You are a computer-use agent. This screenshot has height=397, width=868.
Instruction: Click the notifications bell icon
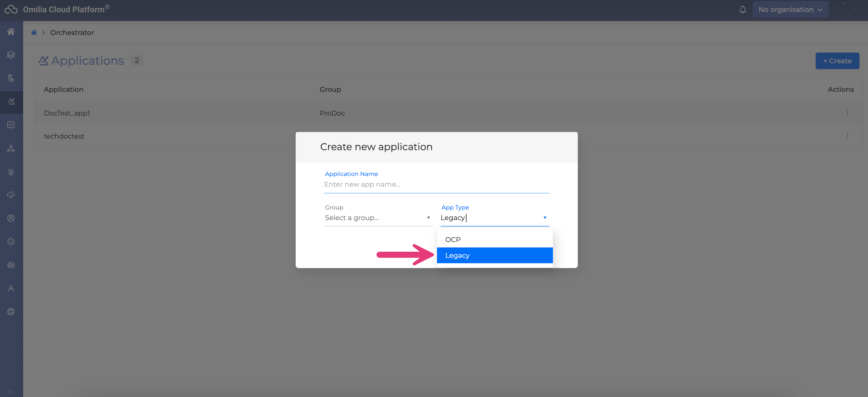point(742,9)
